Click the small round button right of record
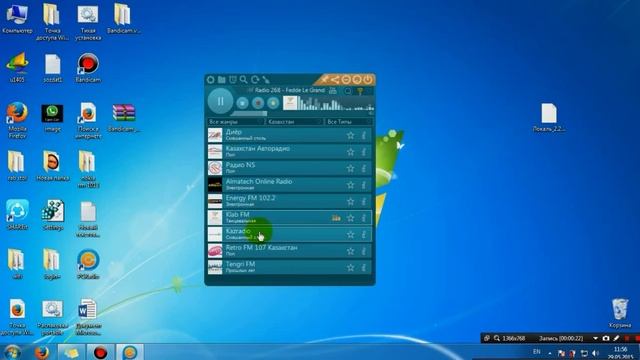Image resolution: width=640 pixels, height=360 pixels. (273, 103)
